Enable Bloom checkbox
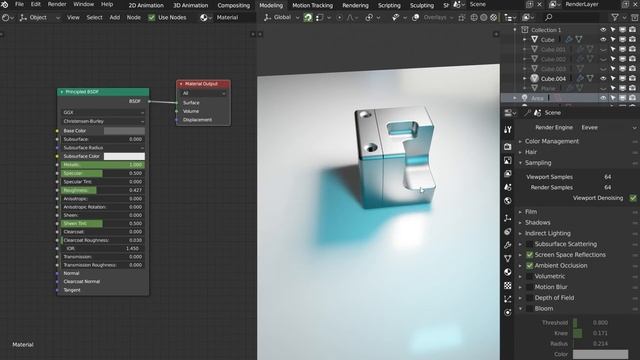Screen dimensions: 640x360 (x=529, y=309)
